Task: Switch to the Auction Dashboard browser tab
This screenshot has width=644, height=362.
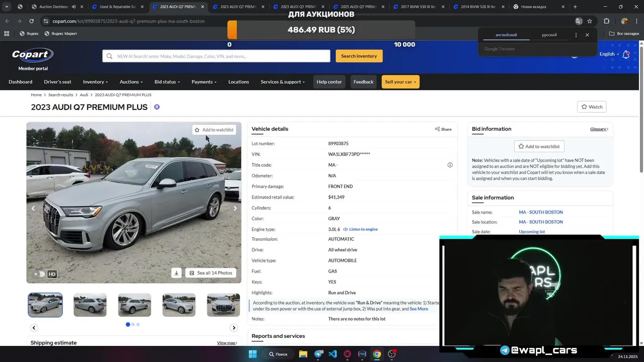Action: pos(57,7)
